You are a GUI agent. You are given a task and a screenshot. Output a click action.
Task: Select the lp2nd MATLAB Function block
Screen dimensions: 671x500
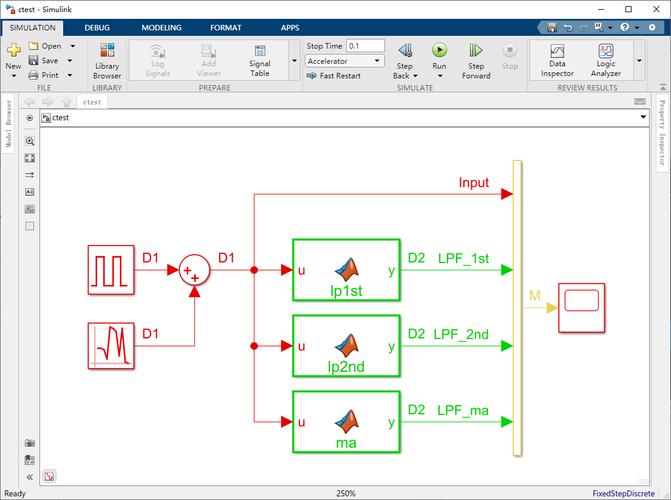point(346,346)
